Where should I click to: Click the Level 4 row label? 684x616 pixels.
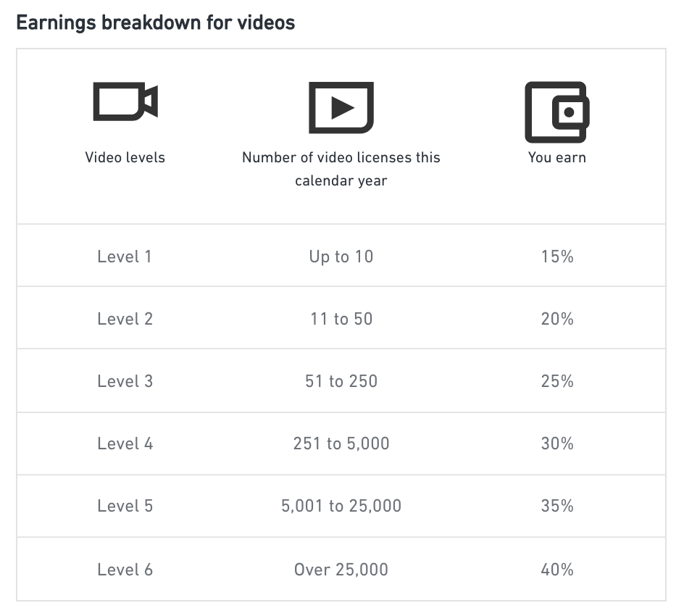tap(125, 444)
